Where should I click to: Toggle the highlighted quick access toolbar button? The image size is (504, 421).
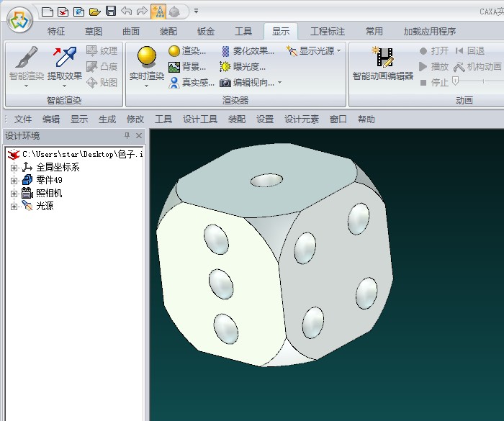coord(158,11)
